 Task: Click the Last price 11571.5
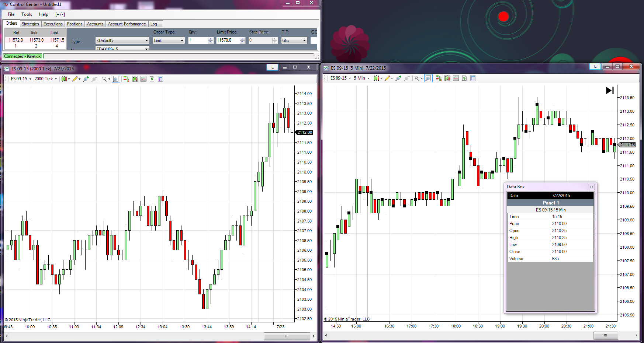(x=57, y=40)
